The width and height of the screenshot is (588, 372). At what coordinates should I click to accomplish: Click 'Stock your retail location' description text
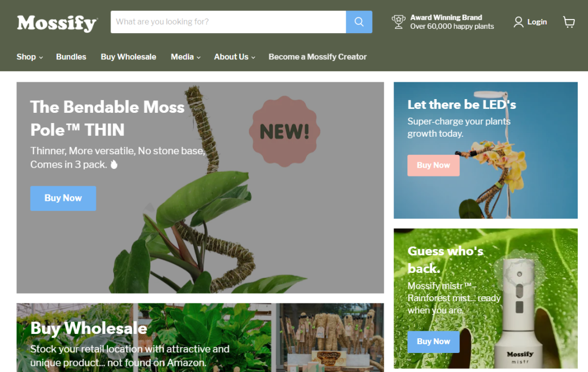coord(130,356)
